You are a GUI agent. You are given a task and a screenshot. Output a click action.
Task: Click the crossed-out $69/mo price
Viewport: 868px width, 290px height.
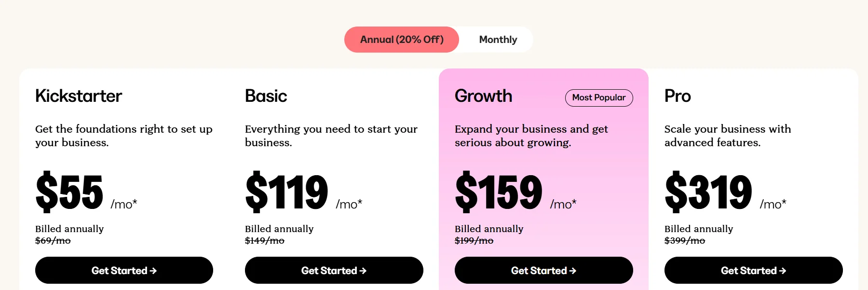(52, 240)
